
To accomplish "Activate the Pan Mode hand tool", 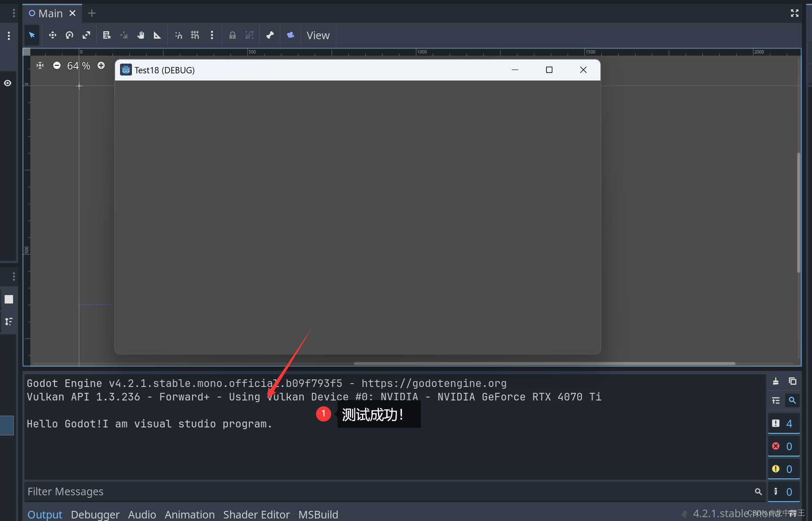I will click(x=141, y=35).
